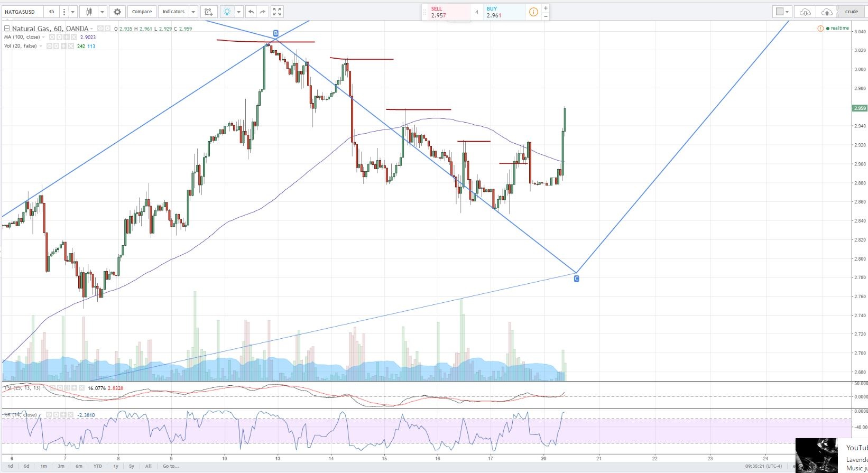Switch to the 6m time range

coord(79,466)
